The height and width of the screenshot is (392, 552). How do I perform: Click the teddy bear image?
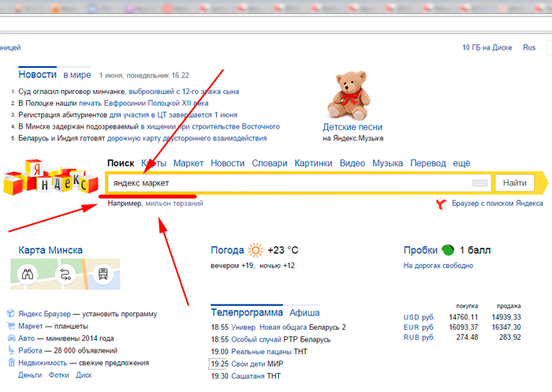(x=349, y=95)
